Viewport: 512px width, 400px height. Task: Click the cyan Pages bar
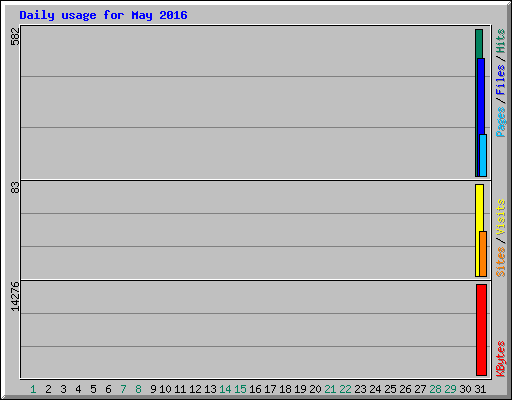[483, 155]
